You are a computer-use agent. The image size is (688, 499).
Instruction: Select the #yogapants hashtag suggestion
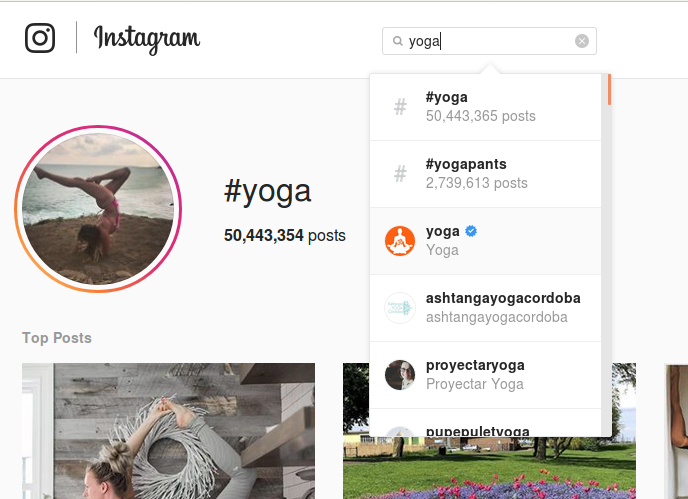[x=486, y=174]
